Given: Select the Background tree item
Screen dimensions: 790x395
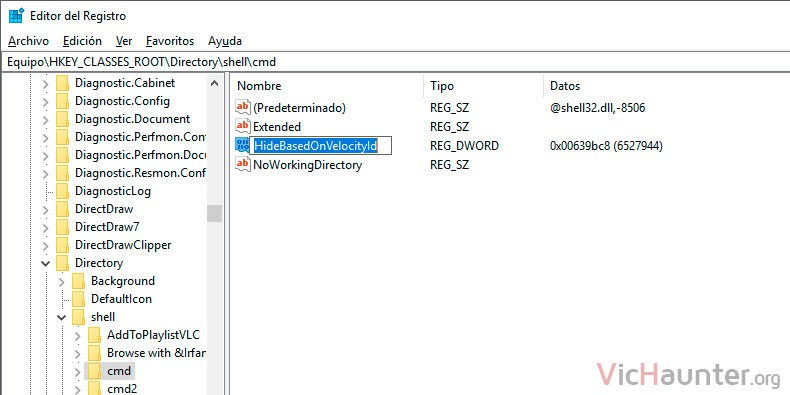Looking at the screenshot, I should 123,281.
